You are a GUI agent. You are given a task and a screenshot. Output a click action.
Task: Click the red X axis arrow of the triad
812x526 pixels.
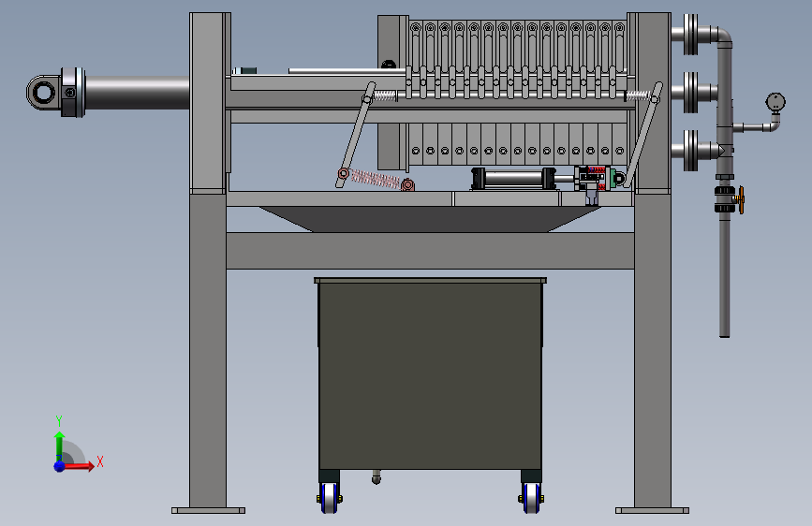(80, 466)
